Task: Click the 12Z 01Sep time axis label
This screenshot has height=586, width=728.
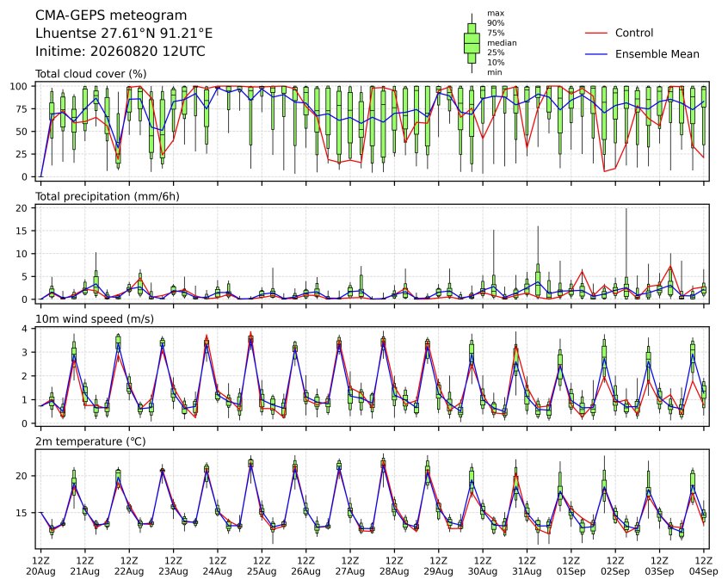Action: pyautogui.click(x=571, y=566)
